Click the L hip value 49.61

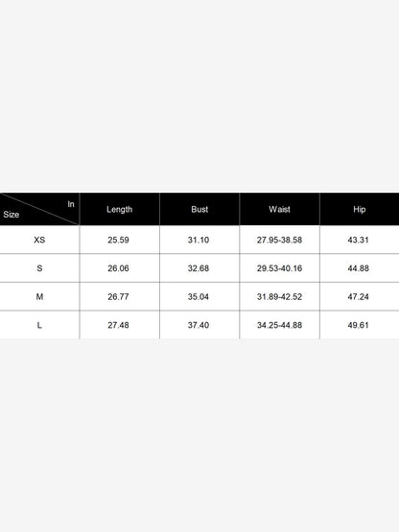pyautogui.click(x=358, y=325)
